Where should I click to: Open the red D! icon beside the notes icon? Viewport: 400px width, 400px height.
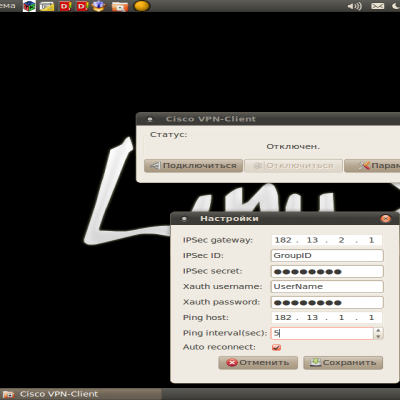click(65, 6)
